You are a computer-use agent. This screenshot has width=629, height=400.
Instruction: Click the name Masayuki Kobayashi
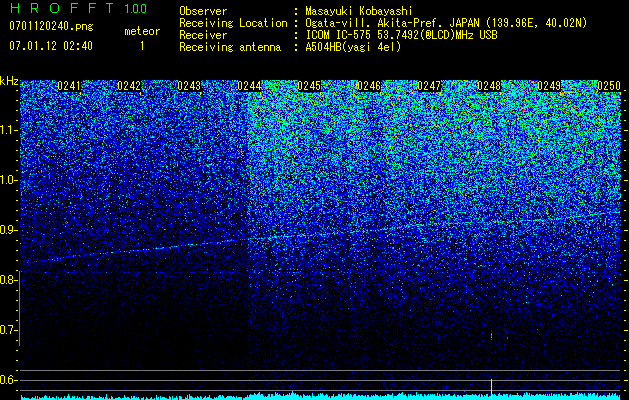coord(359,11)
